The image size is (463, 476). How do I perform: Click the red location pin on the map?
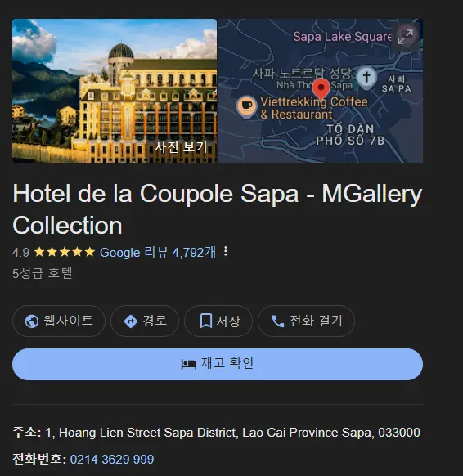(x=321, y=88)
